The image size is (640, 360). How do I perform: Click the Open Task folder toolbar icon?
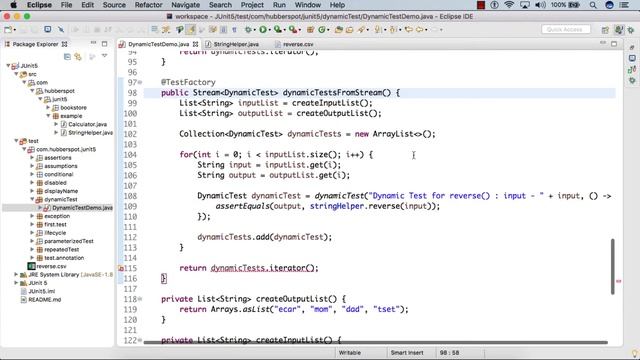coord(350,29)
